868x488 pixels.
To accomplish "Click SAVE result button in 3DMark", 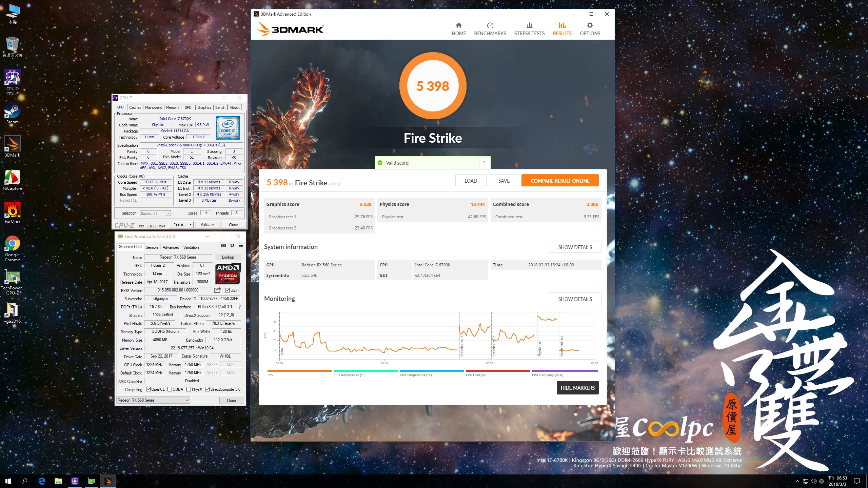I will click(504, 181).
